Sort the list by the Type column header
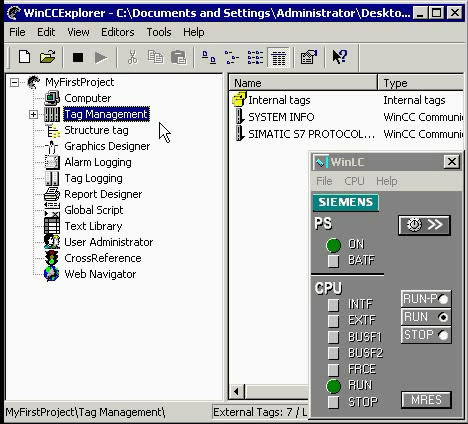468x424 pixels. pyautogui.click(x=421, y=83)
